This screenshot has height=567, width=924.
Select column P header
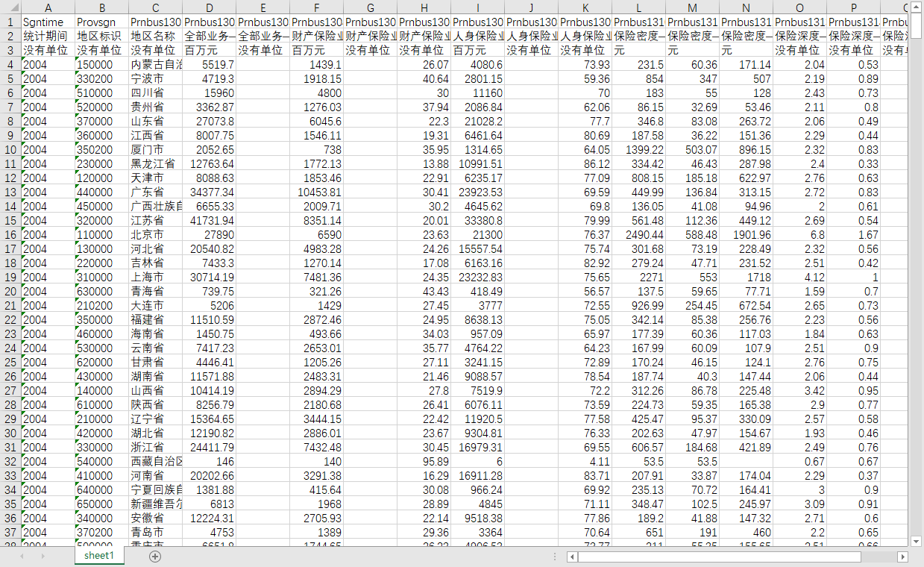click(853, 7)
